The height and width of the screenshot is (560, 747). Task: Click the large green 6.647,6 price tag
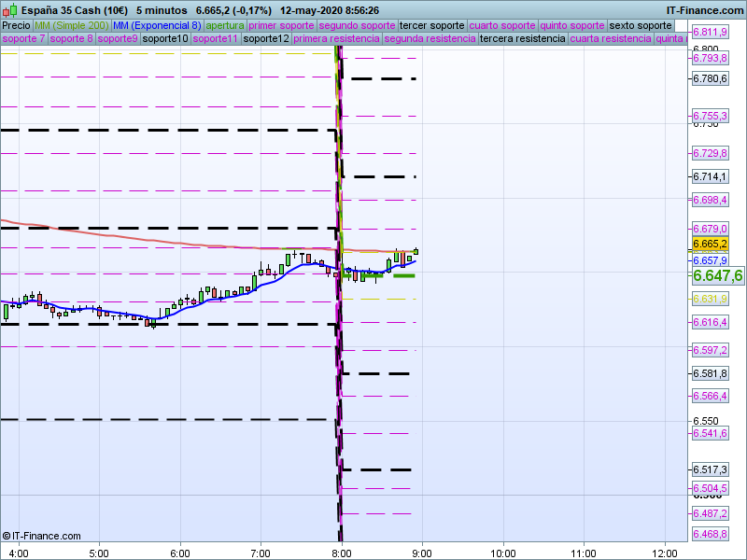(718, 275)
